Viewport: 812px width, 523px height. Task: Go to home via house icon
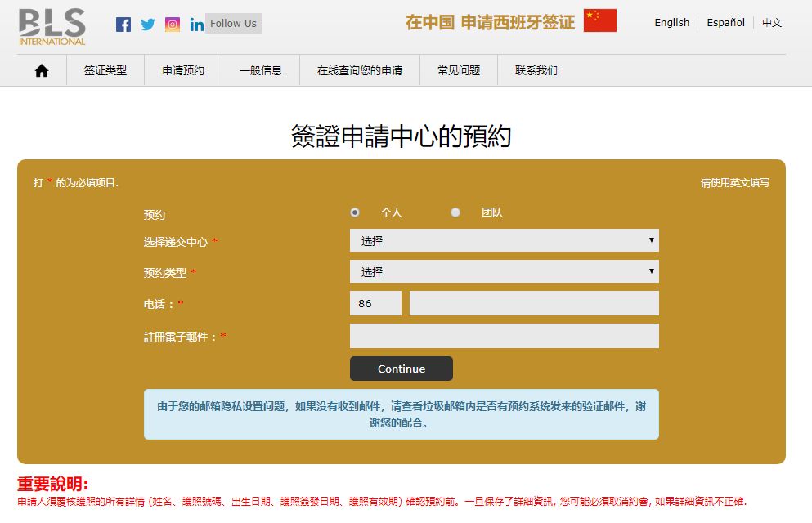tap(42, 71)
